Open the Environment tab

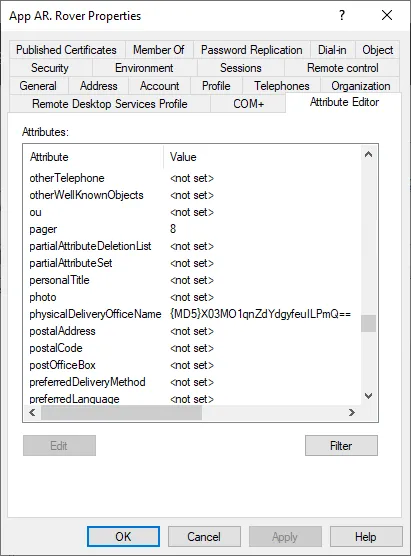144,68
